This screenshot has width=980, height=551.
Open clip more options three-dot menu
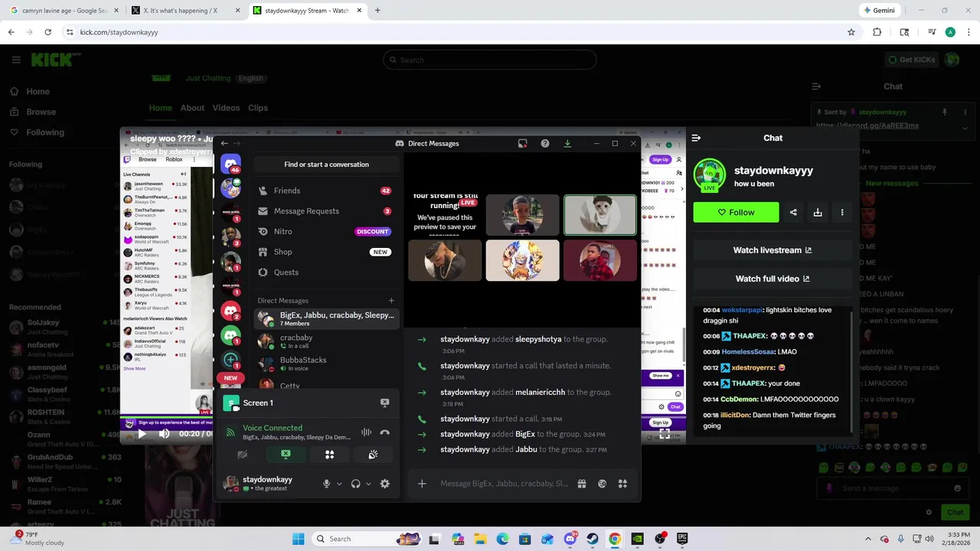tap(842, 213)
